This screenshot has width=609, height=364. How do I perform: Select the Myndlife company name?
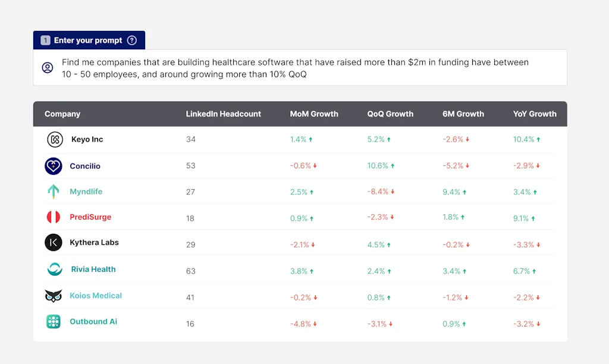coord(85,192)
